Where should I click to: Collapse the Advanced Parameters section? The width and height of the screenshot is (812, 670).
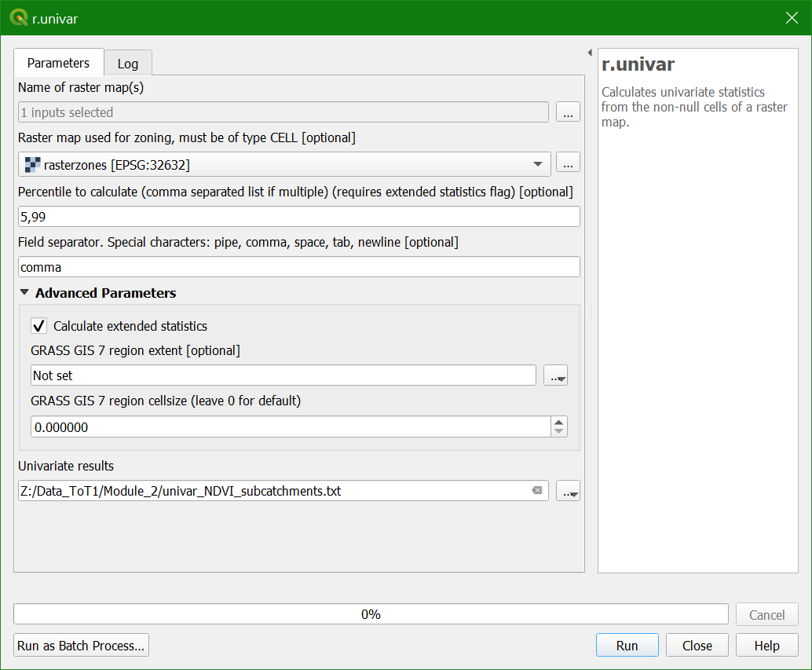tap(24, 293)
